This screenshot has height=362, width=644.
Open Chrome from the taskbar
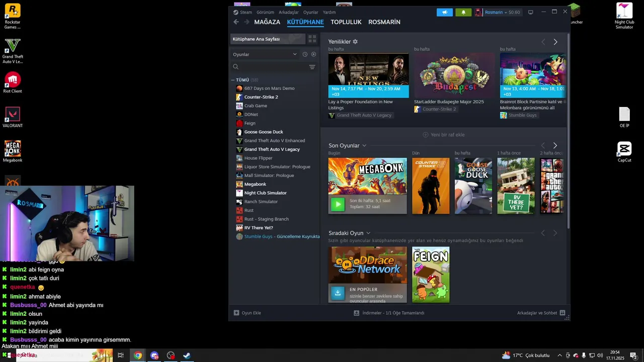[137, 355]
